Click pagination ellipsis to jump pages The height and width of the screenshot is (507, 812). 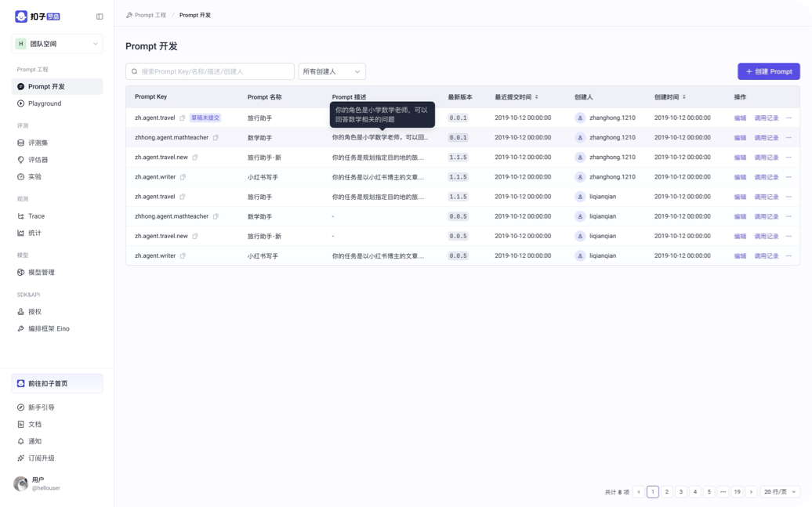pyautogui.click(x=723, y=491)
